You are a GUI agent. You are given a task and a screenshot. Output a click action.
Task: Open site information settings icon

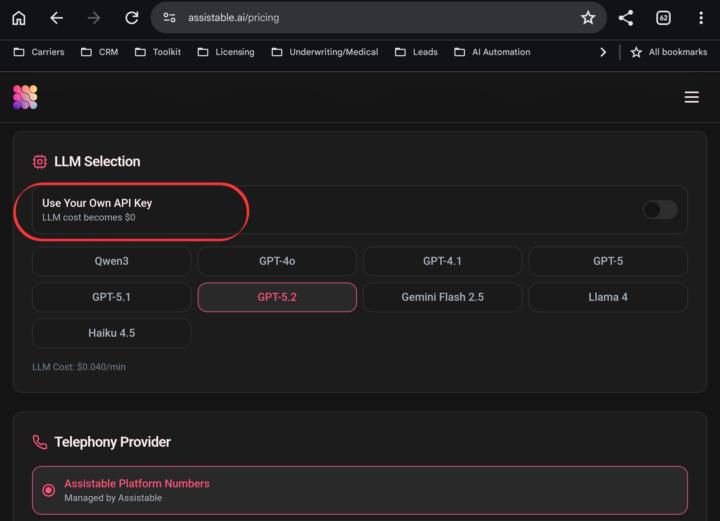[x=169, y=18]
